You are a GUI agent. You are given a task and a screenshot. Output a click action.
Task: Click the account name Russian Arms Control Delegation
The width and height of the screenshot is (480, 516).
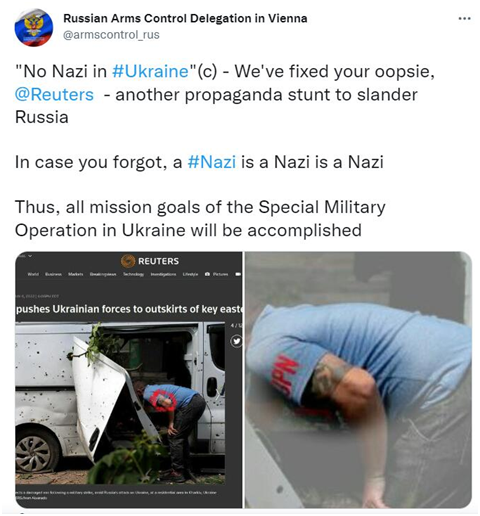click(x=185, y=18)
